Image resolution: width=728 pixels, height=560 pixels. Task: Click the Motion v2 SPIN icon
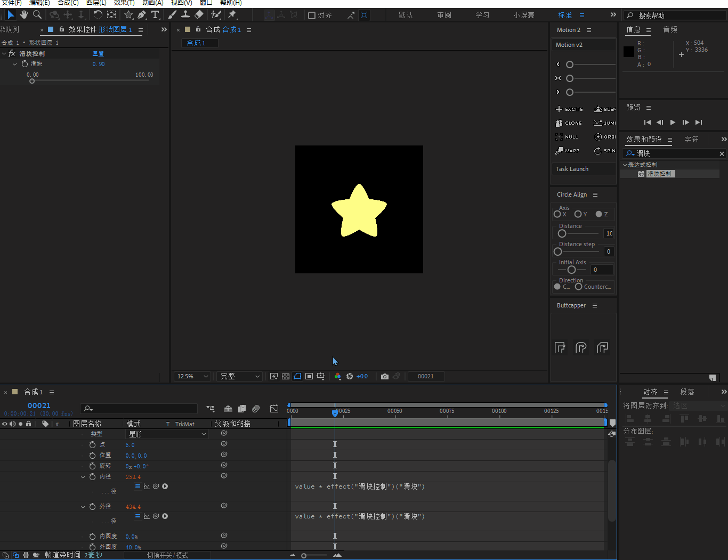point(598,151)
